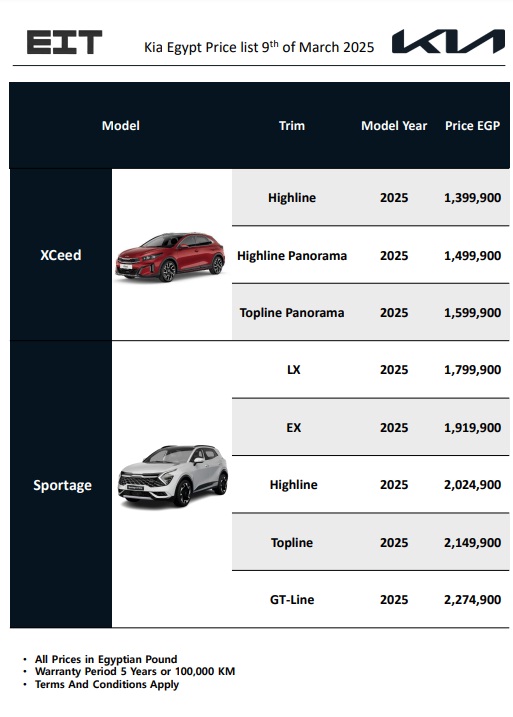The image size is (513, 717).
Task: Click the Price EGP column header
Action: point(472,126)
